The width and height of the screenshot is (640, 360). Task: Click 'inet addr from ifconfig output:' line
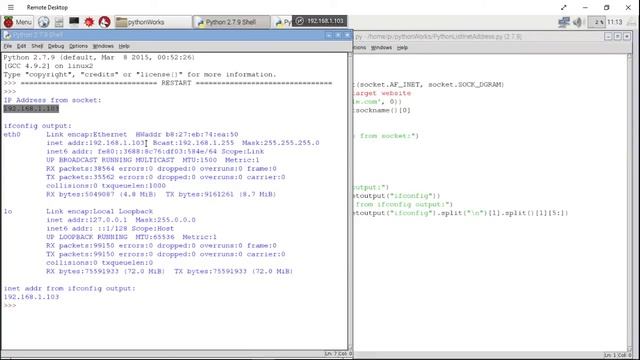(69, 288)
